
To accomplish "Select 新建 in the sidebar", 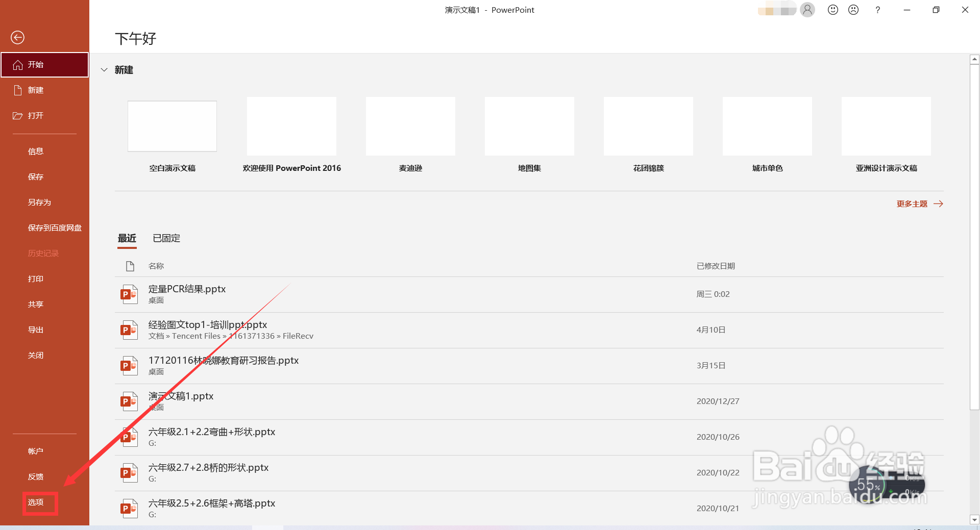I will click(44, 90).
